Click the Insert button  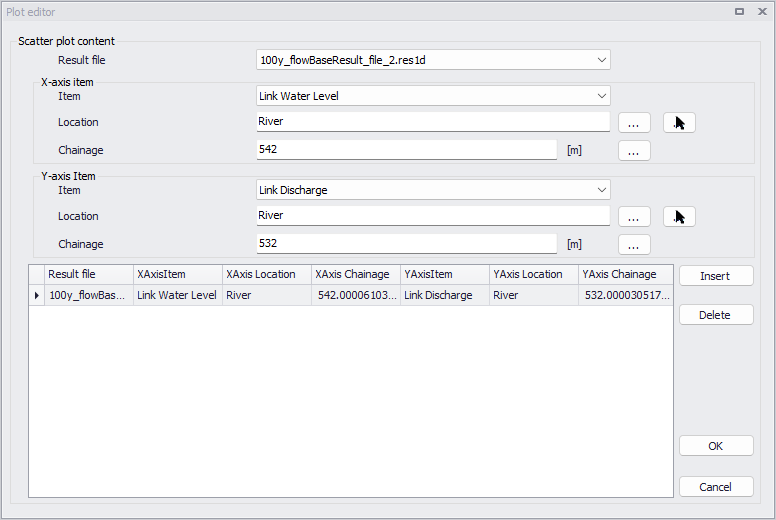click(x=716, y=276)
